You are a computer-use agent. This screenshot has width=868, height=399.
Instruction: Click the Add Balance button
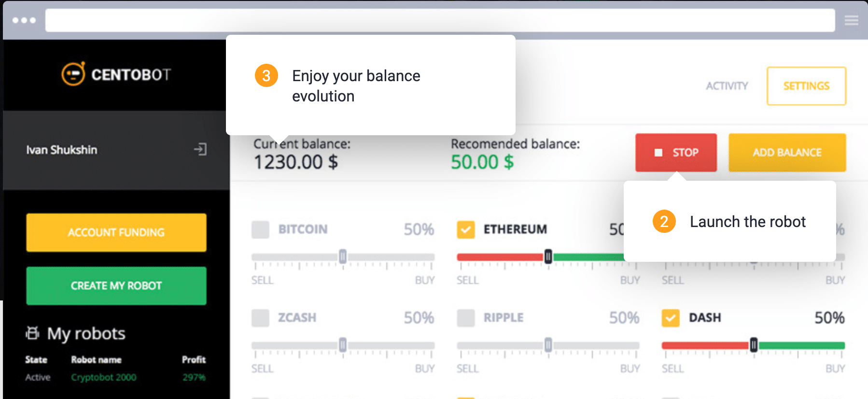point(787,153)
